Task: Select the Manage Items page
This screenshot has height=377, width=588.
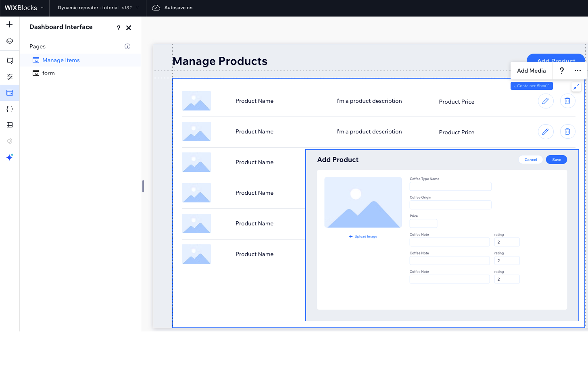Action: pyautogui.click(x=61, y=60)
